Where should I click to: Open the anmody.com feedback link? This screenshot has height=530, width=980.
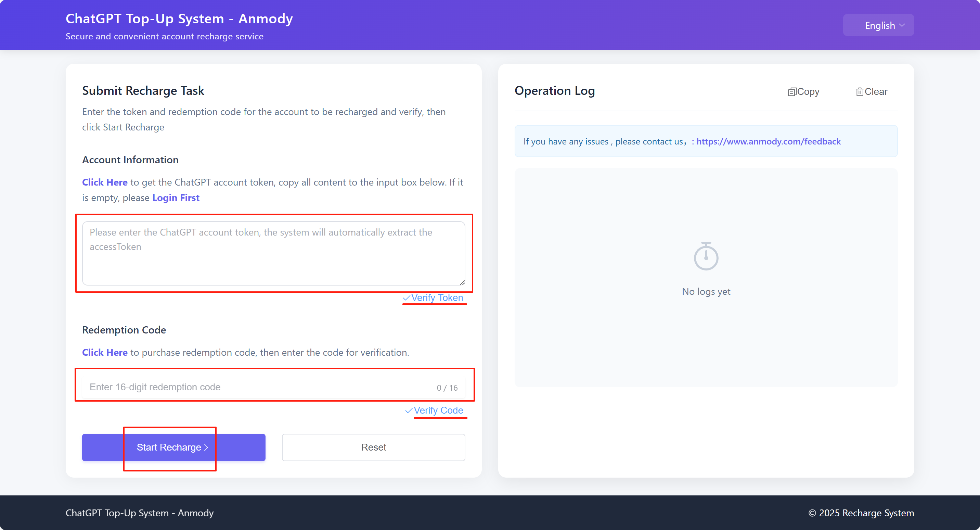(x=768, y=142)
